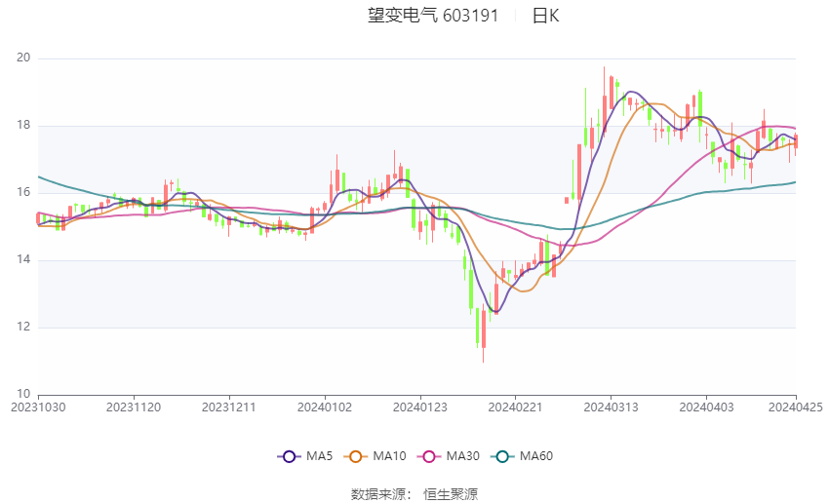Click the 20 price axis label
The image size is (829, 504).
(x=23, y=58)
